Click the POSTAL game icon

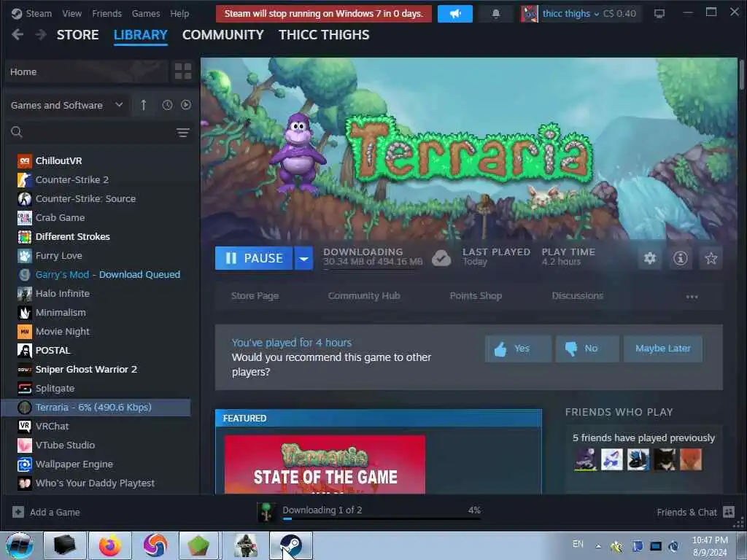[x=25, y=351]
